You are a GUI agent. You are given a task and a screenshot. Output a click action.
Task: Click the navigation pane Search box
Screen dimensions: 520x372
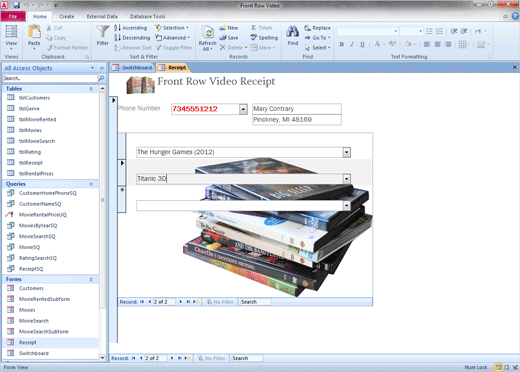tap(50, 78)
